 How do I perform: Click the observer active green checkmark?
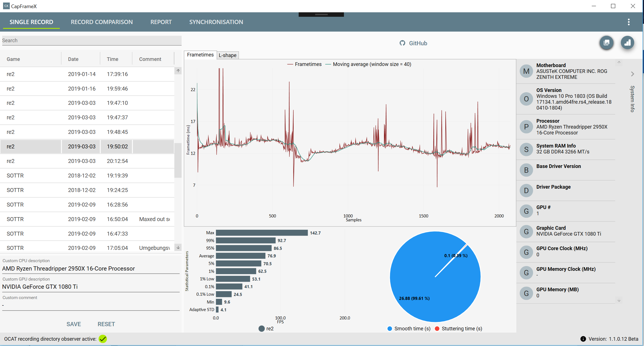pyautogui.click(x=103, y=339)
